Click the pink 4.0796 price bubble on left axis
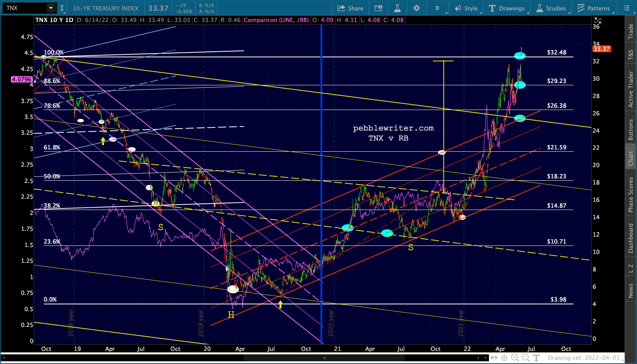This screenshot has height=364, width=637. pos(22,80)
